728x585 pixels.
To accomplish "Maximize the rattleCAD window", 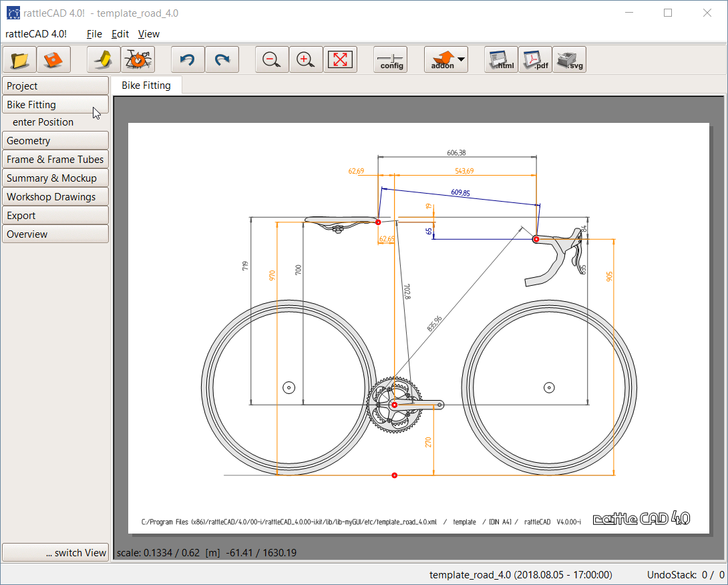I will tap(668, 13).
